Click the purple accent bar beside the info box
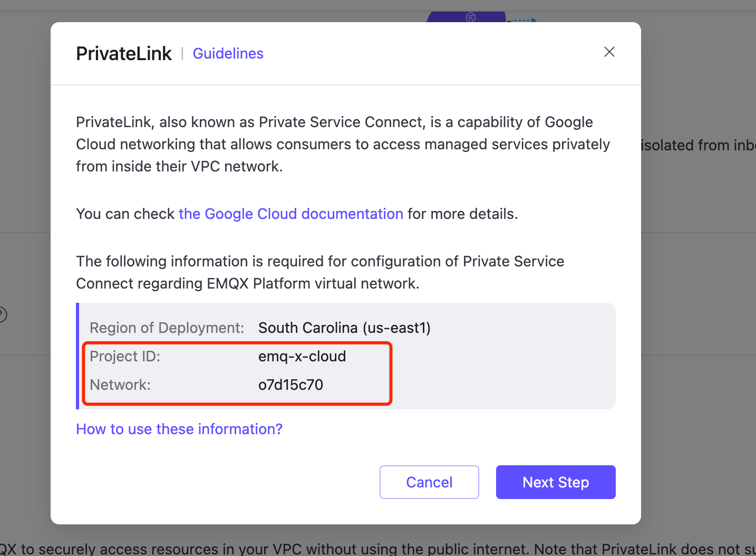 pyautogui.click(x=77, y=356)
